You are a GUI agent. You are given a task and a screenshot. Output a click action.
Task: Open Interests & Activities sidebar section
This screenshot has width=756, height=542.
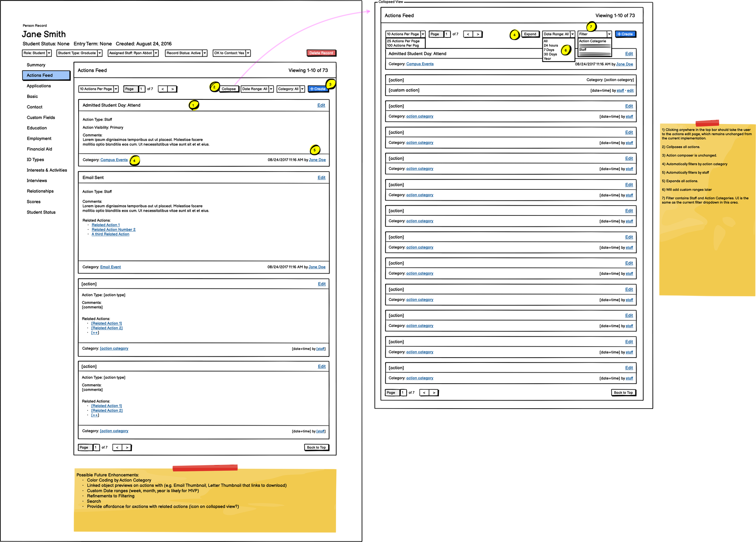coord(47,170)
